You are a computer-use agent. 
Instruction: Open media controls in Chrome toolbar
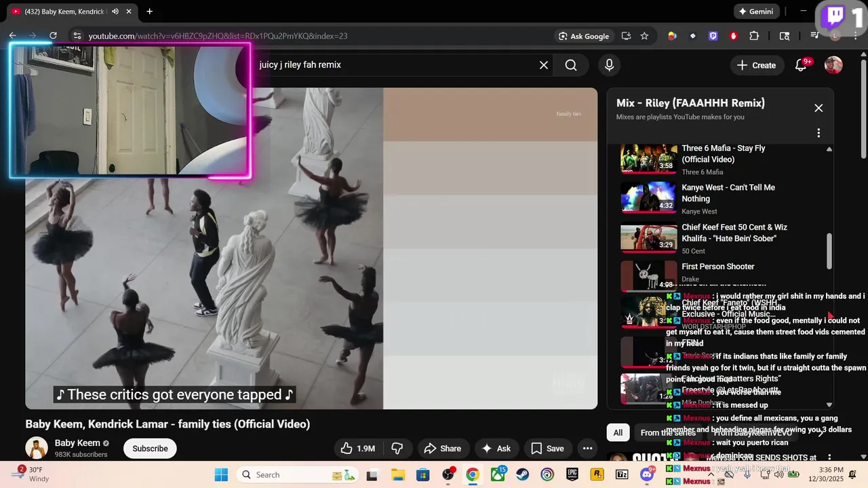click(815, 36)
